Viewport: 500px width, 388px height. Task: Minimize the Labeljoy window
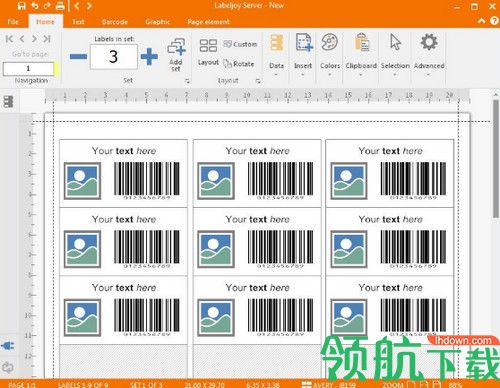tap(457, 7)
